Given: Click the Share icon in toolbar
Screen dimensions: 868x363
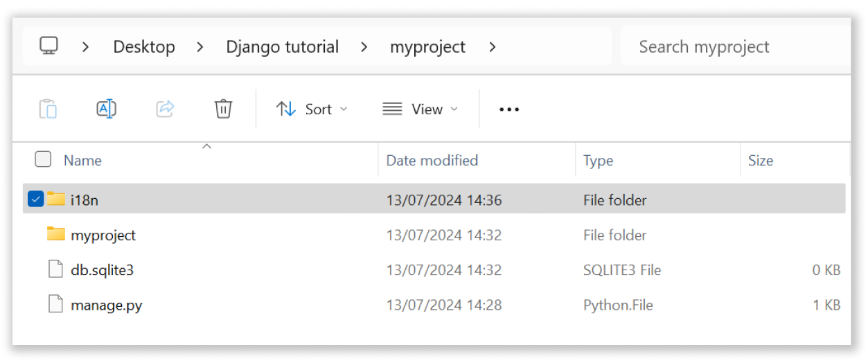Looking at the screenshot, I should (165, 109).
